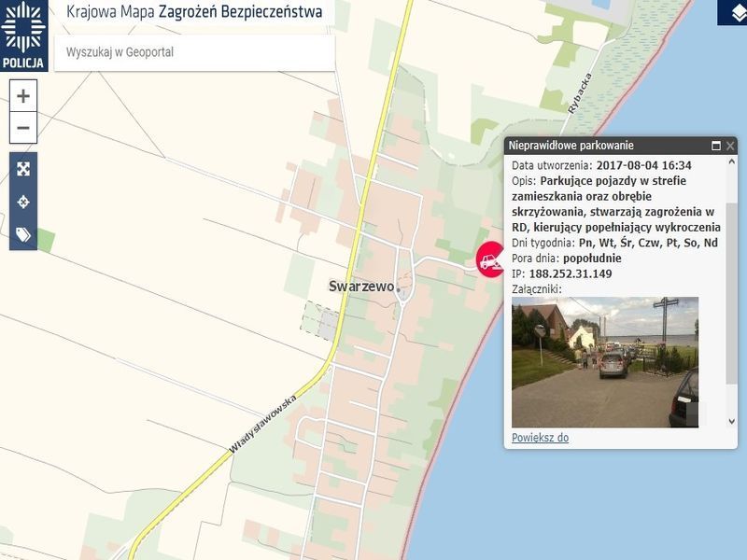Zoom in with the plus button
Viewport: 747px width, 560px height.
(23, 96)
